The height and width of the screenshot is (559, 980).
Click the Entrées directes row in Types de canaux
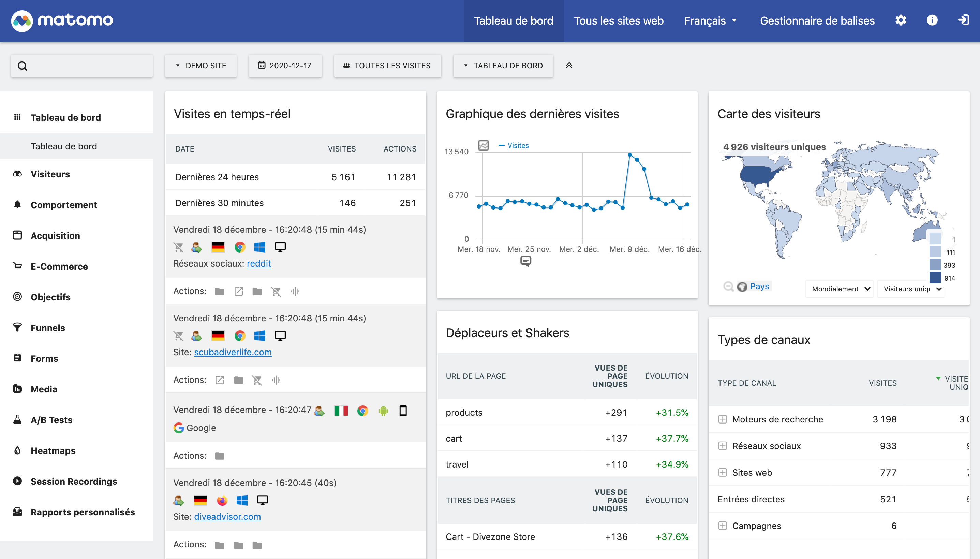pyautogui.click(x=839, y=499)
